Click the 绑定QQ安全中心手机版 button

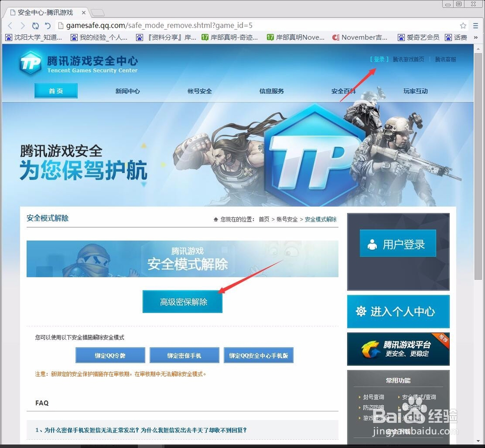click(x=259, y=355)
